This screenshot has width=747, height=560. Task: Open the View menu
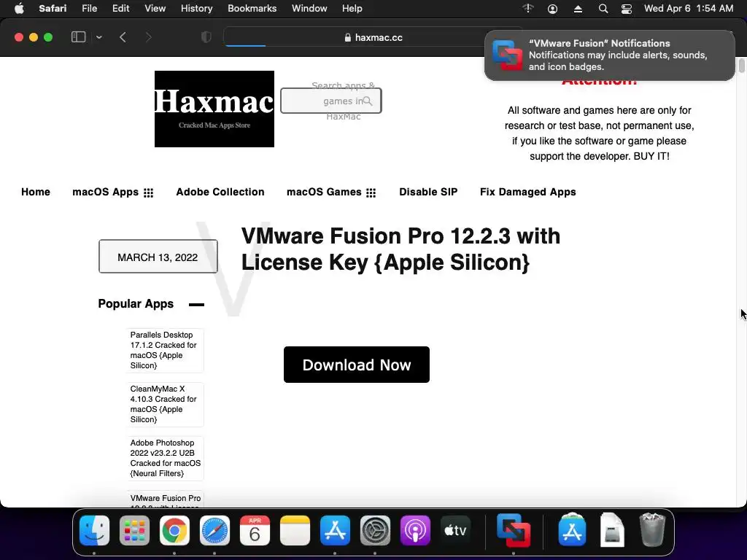tap(155, 9)
